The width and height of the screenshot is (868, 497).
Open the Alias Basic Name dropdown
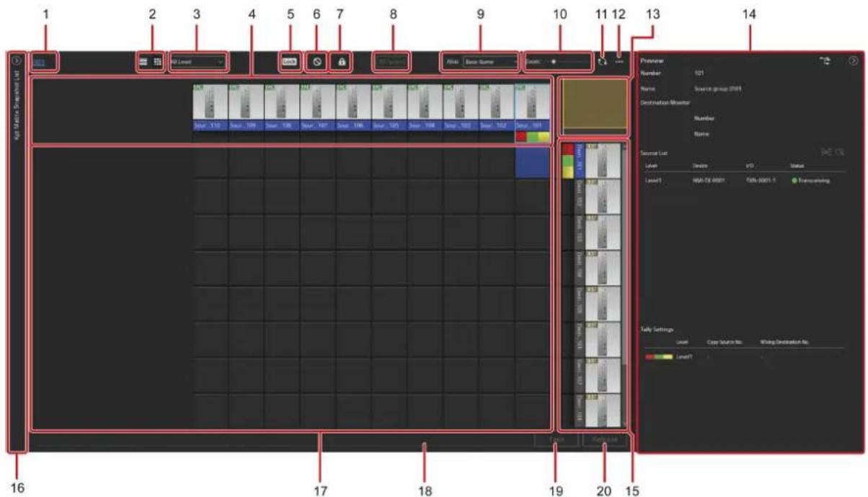[491, 62]
